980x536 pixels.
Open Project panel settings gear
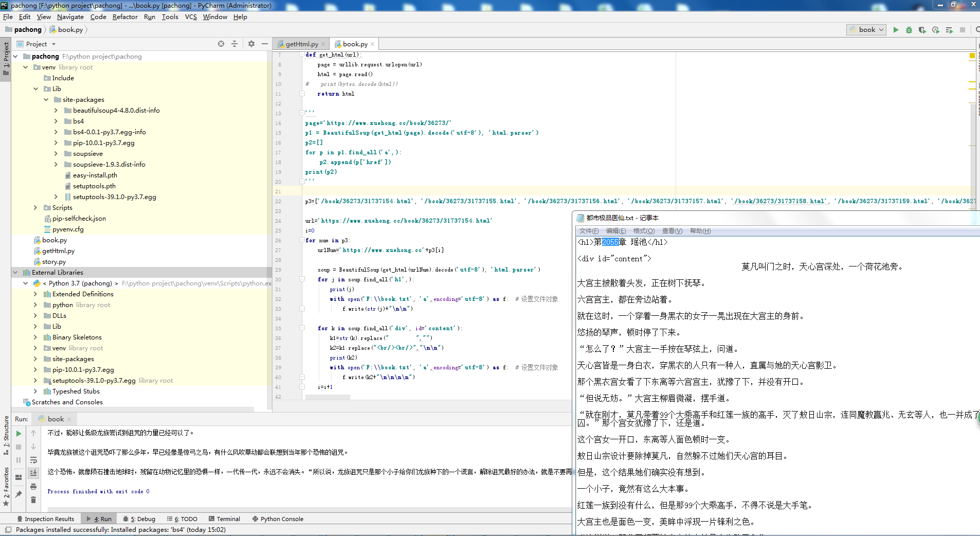coord(251,44)
